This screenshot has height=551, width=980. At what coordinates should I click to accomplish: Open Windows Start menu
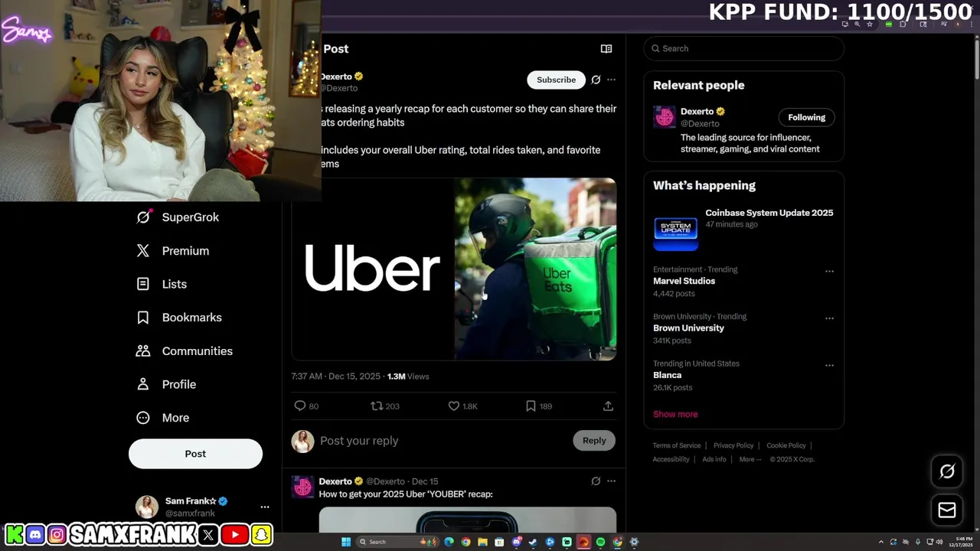346,542
